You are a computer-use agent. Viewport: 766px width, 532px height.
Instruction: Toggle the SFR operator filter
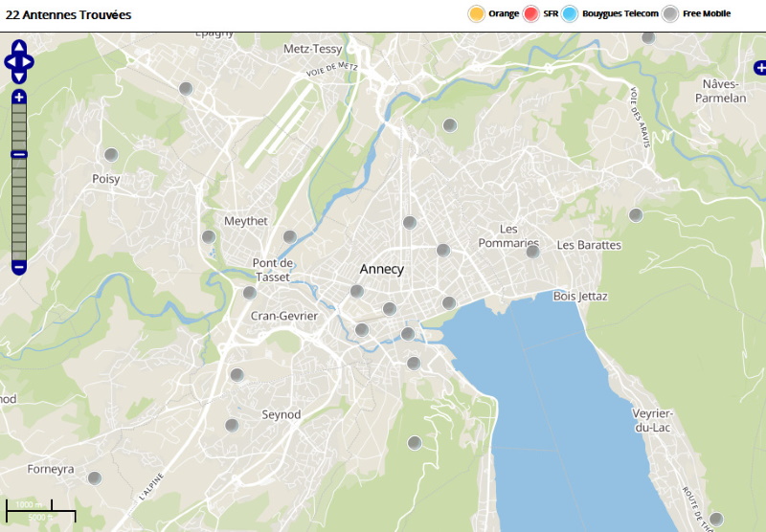[531, 13]
